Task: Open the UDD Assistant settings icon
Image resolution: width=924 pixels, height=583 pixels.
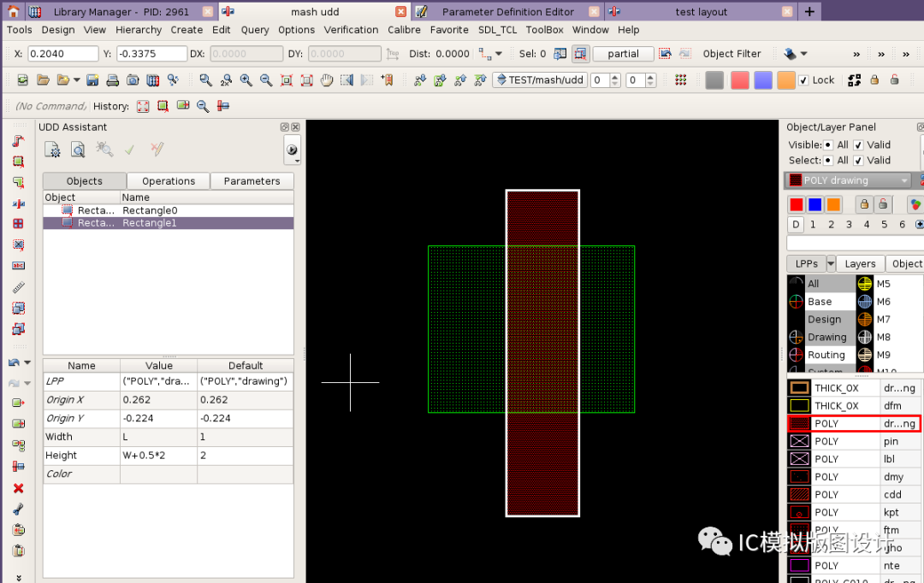Action: pos(52,149)
